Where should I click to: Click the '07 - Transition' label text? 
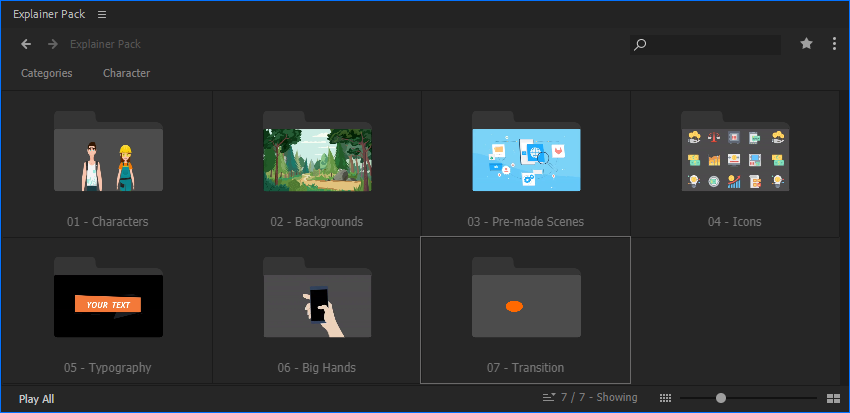(525, 367)
